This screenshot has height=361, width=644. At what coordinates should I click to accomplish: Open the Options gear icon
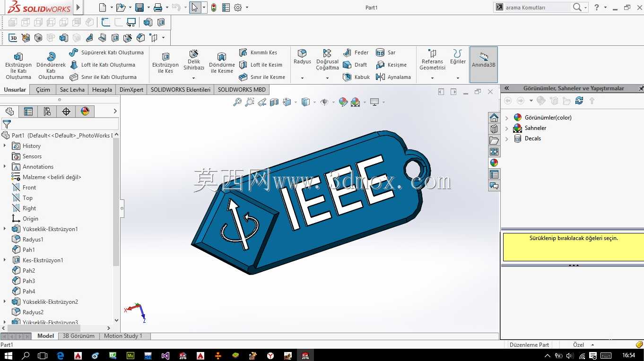pos(238,8)
